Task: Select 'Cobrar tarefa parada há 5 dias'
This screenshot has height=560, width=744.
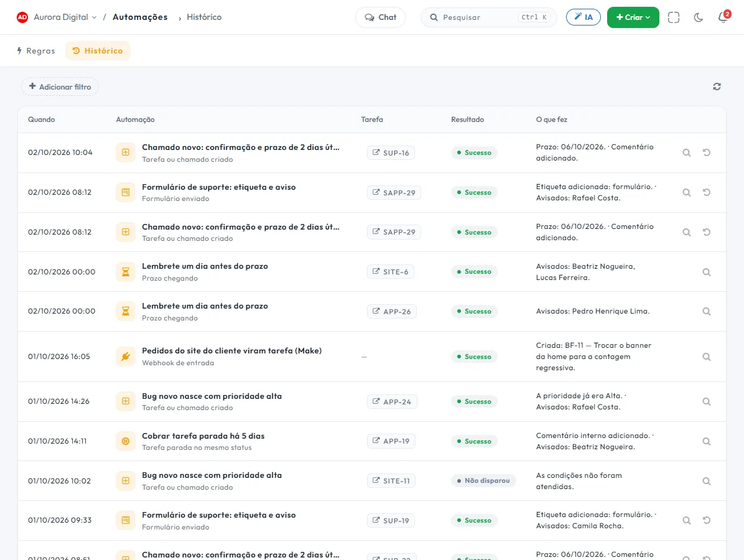Action: click(x=203, y=436)
